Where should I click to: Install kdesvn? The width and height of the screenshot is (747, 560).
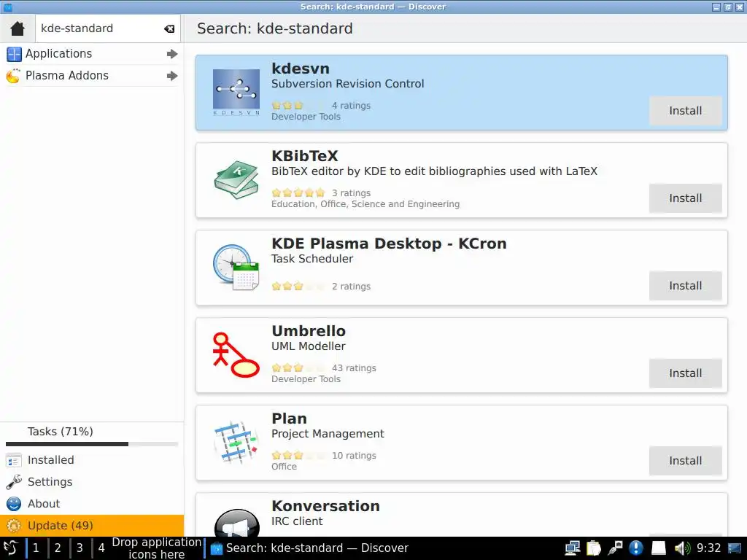(685, 111)
